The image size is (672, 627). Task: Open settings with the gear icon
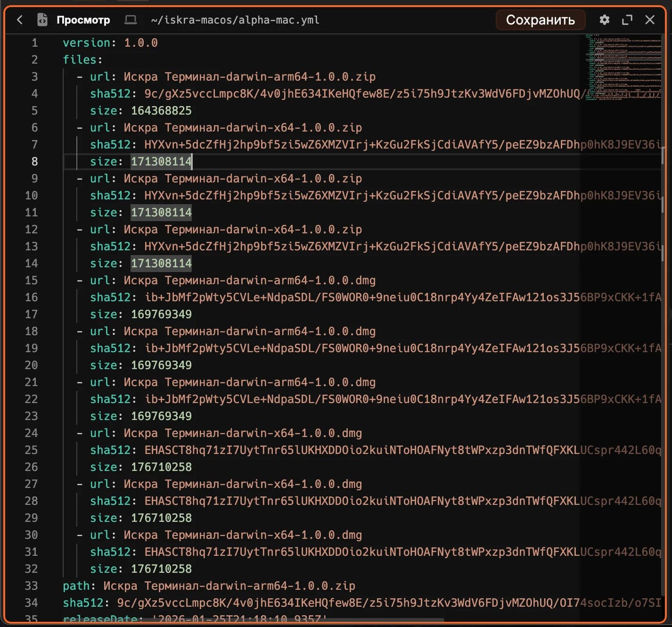click(604, 20)
